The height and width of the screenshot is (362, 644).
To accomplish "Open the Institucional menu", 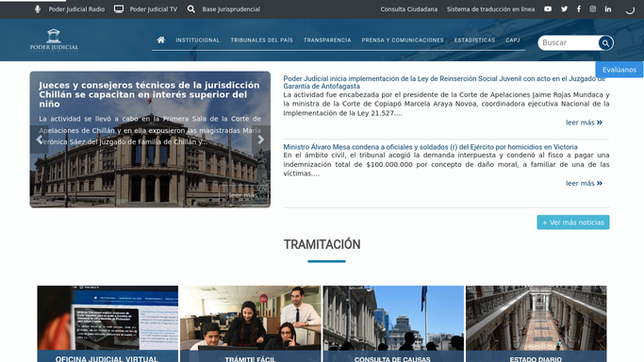I will click(198, 40).
